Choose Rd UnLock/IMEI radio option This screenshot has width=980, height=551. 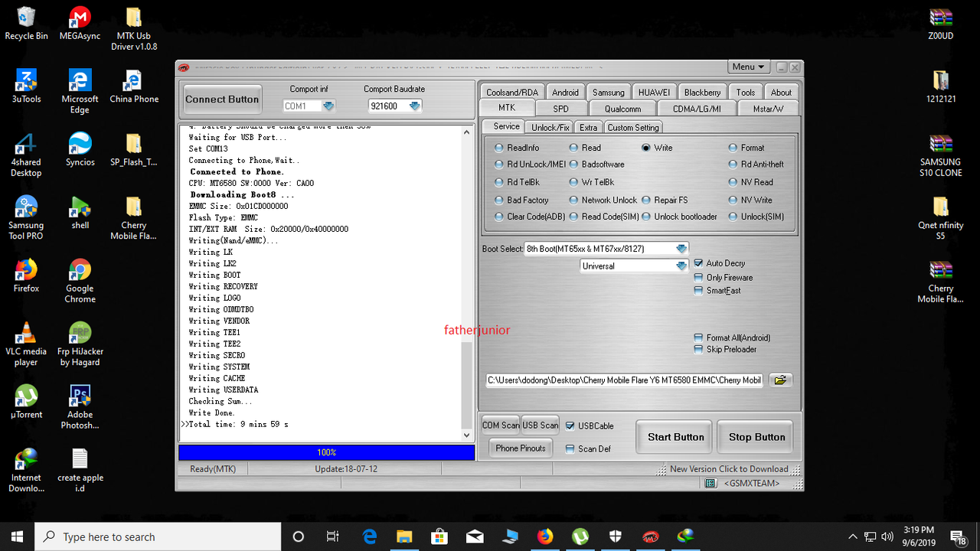[x=531, y=165]
